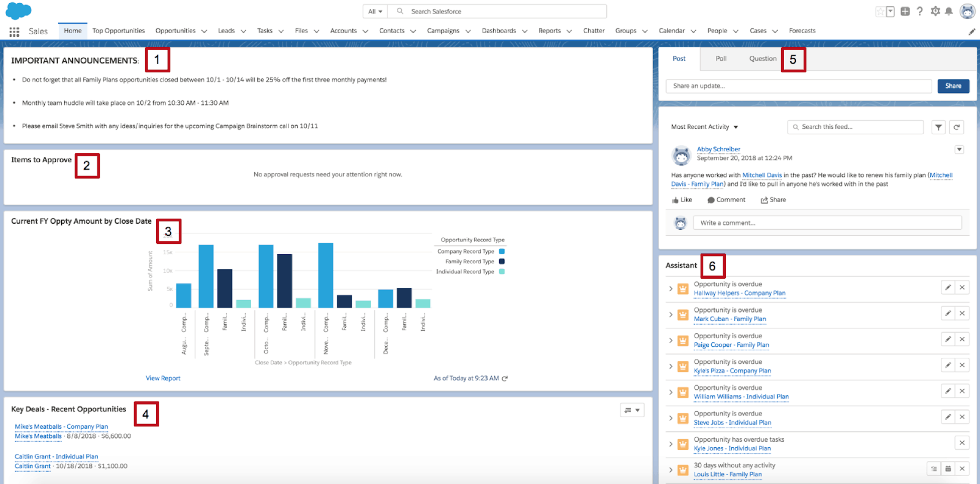The height and width of the screenshot is (484, 980).
Task: Open the Chatter tab
Action: pos(594,31)
